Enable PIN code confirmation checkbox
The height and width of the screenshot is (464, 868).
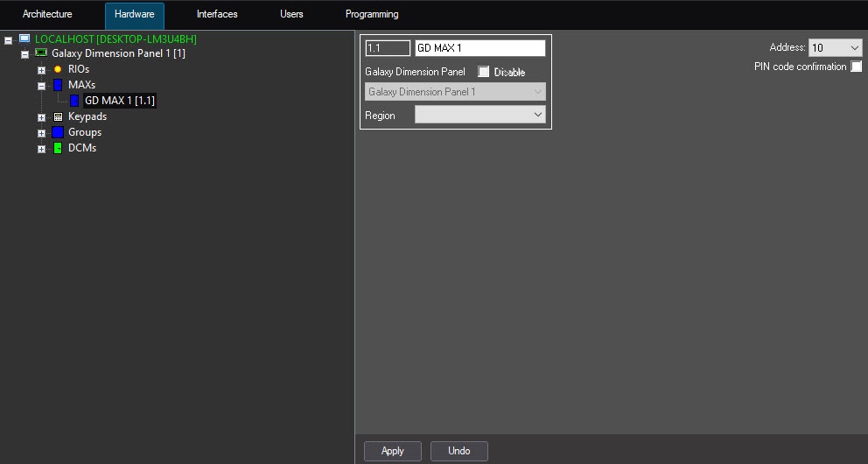pos(857,67)
